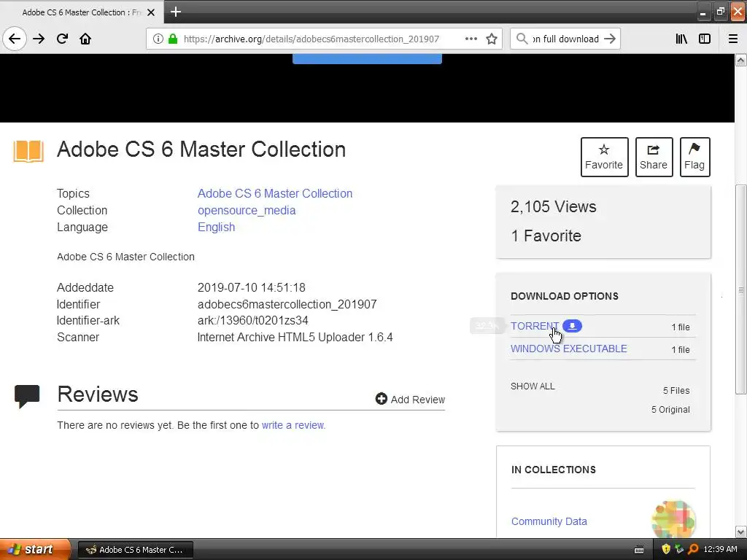Click Add Review
The width and height of the screenshot is (747, 560).
pyautogui.click(x=410, y=399)
